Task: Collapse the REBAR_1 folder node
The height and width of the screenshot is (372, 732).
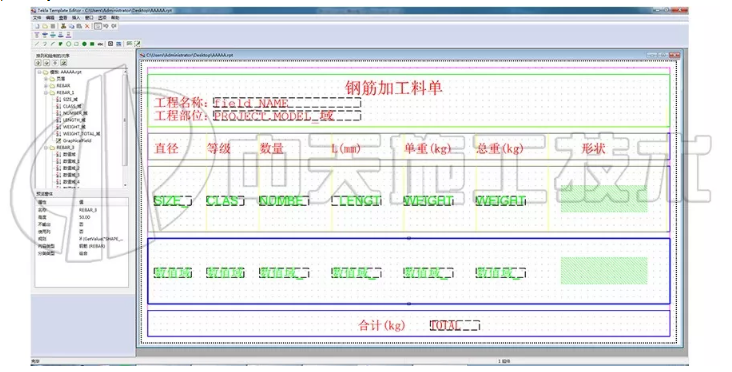Action: point(46,92)
